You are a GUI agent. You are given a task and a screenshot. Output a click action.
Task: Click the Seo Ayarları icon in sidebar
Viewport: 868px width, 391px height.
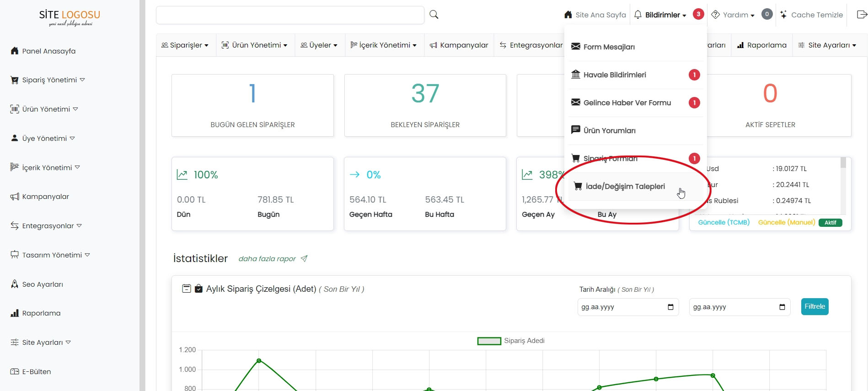click(15, 284)
